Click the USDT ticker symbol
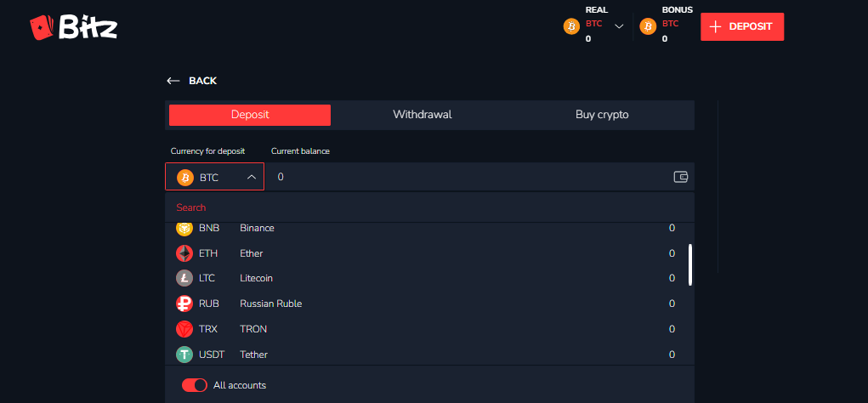Viewport: 868px width, 403px height. (x=212, y=355)
